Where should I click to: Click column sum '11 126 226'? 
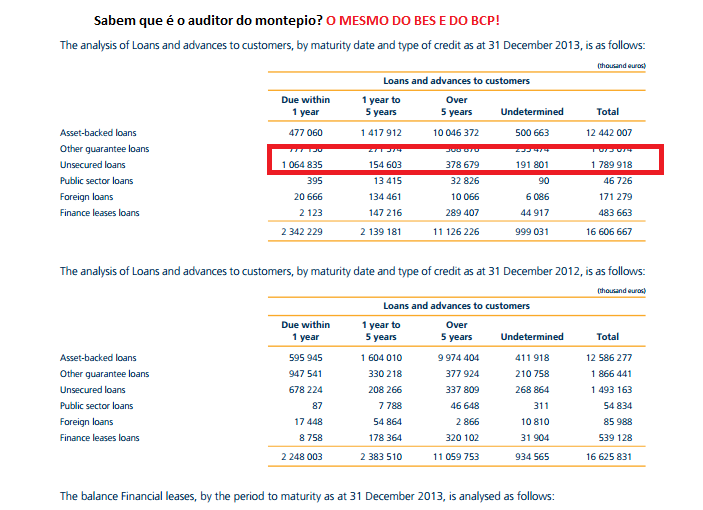pyautogui.click(x=456, y=232)
